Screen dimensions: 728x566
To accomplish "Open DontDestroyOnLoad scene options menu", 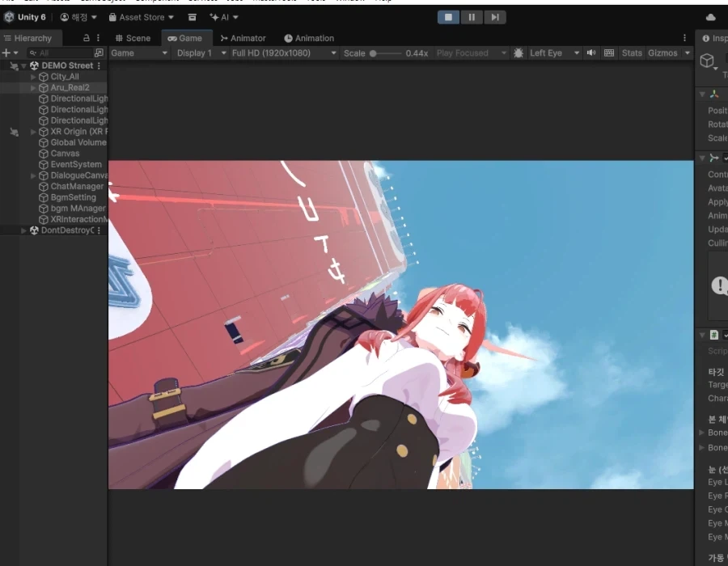I will coord(99,230).
